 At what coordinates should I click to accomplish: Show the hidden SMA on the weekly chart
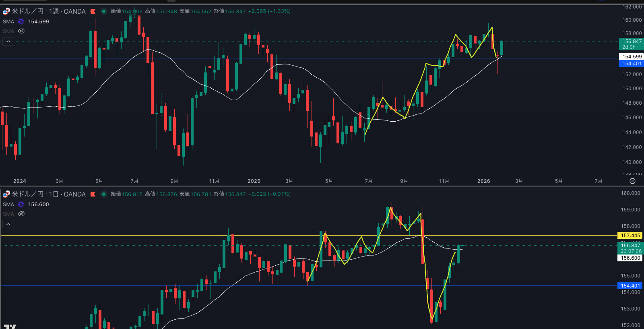[x=21, y=31]
